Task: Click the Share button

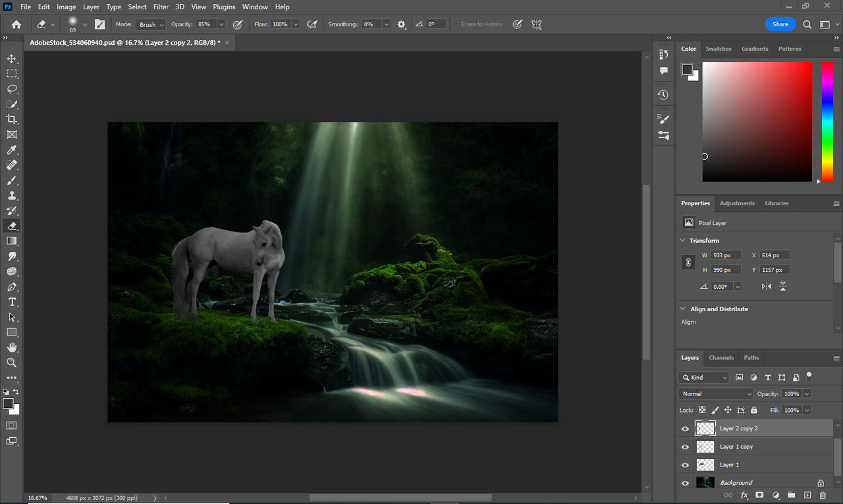Action: coord(780,24)
